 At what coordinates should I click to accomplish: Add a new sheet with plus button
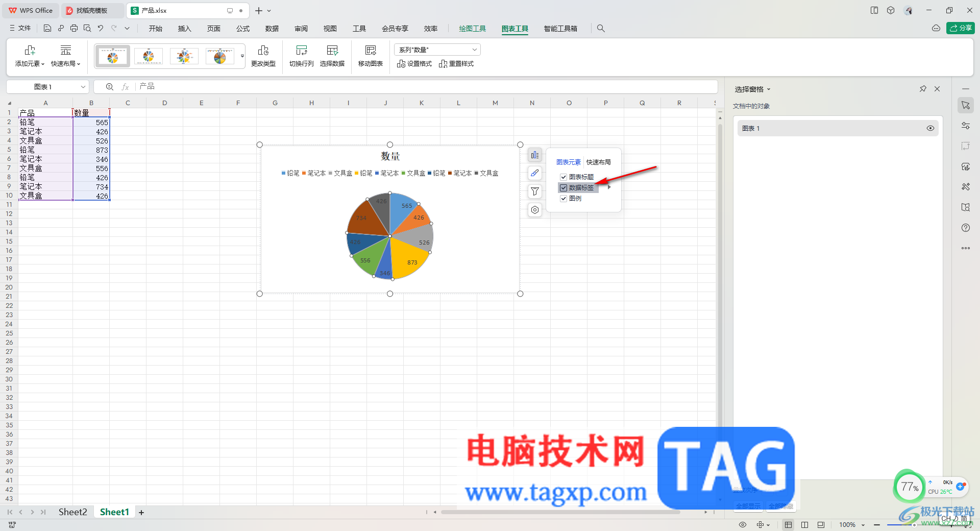pyautogui.click(x=141, y=513)
